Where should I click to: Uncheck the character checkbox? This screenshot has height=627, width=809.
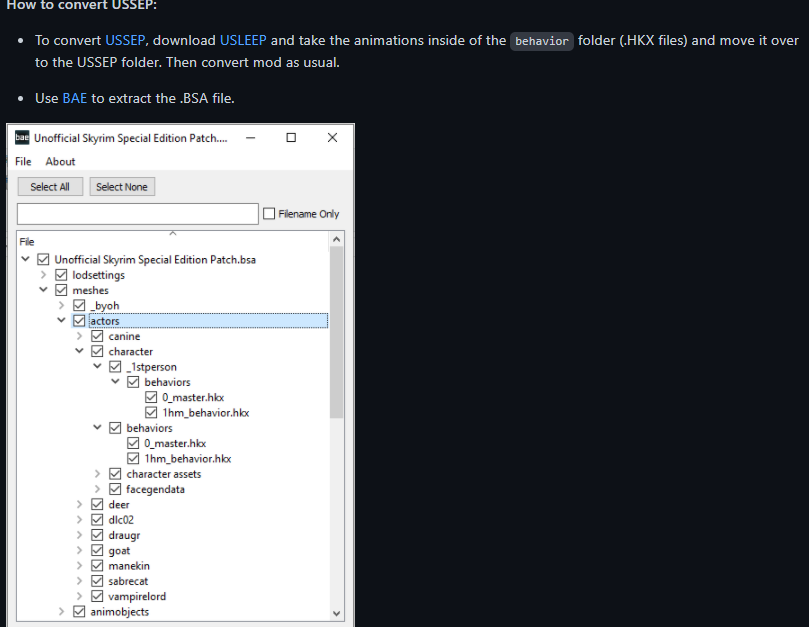(x=98, y=351)
